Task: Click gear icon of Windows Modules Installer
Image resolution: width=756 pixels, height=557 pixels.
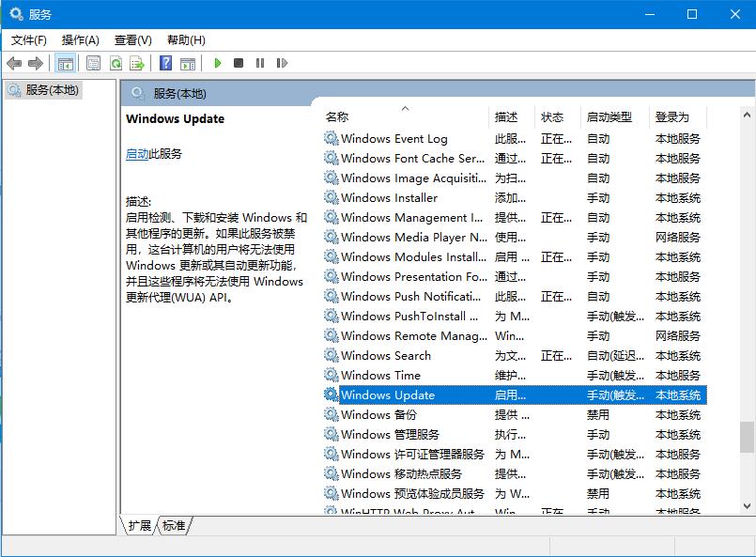Action: pyautogui.click(x=331, y=257)
